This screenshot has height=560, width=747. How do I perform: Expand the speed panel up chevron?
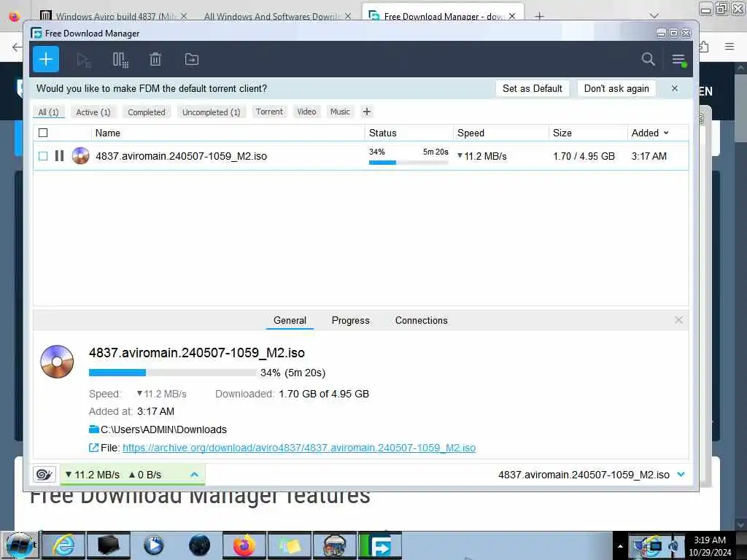pos(194,474)
